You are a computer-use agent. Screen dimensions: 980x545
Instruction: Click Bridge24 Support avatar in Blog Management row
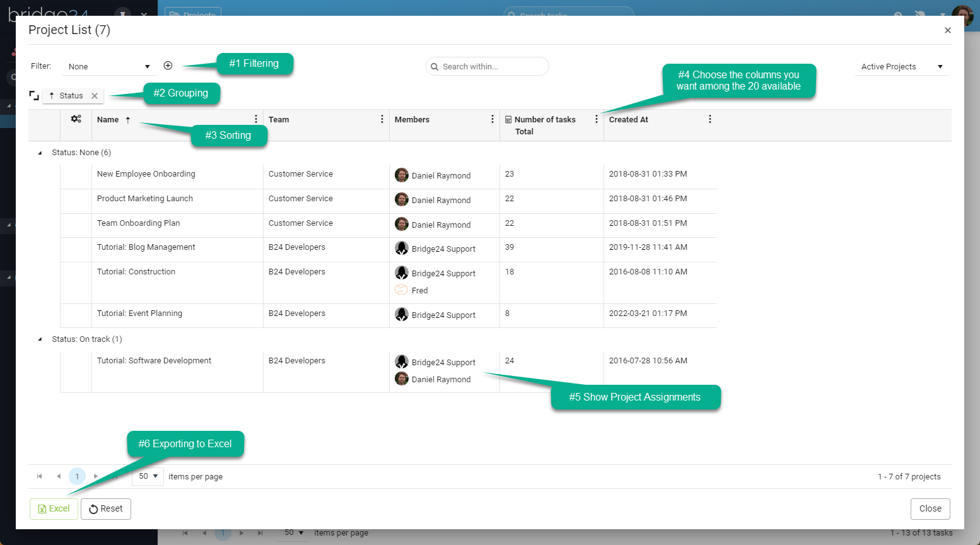[402, 248]
